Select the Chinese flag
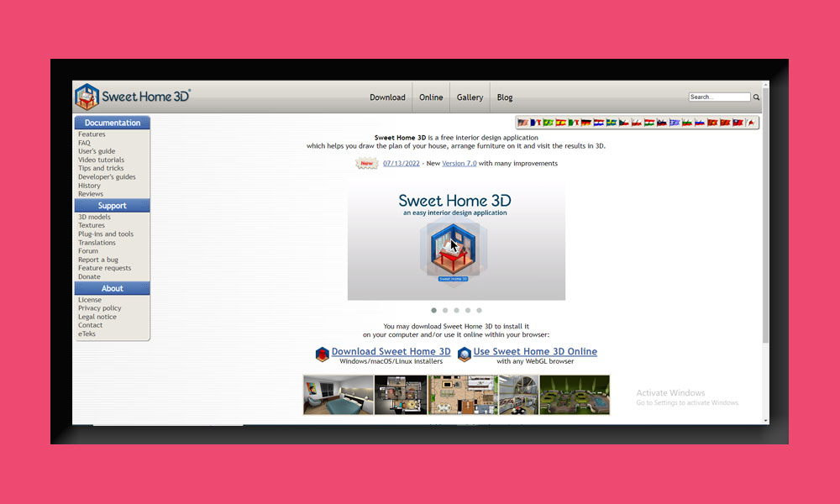Viewport: 840px width, 504px height. [725, 123]
